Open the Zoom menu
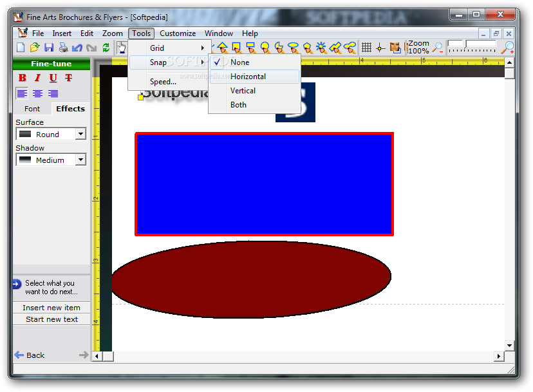This screenshot has height=392, width=533. [x=113, y=33]
